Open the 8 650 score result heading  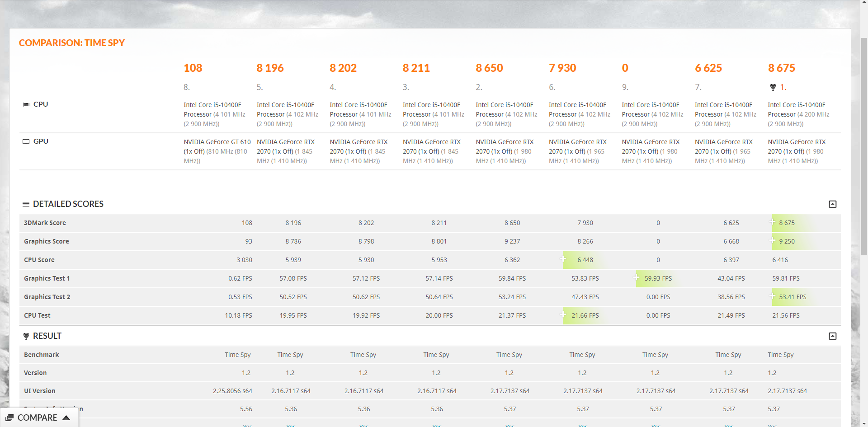[490, 68]
